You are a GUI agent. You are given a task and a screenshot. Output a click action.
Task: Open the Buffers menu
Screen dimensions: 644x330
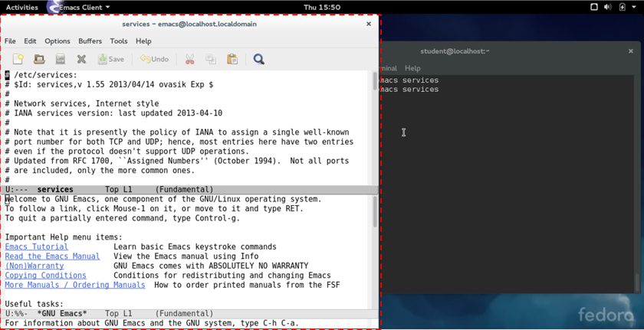tap(90, 41)
